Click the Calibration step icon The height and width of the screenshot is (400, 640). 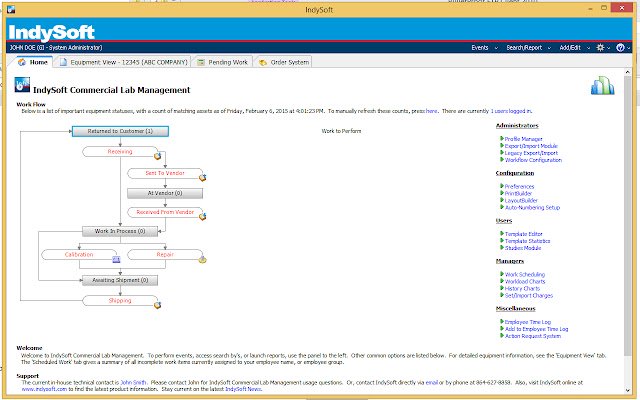click(116, 259)
